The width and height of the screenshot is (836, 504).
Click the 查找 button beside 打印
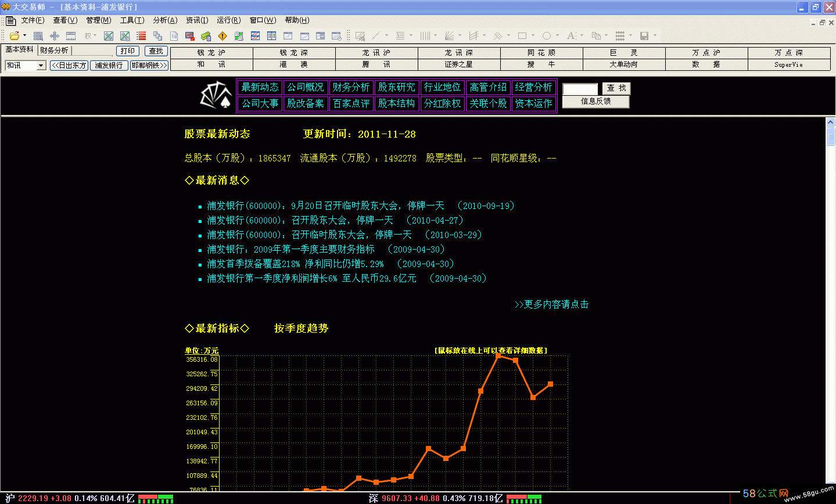[156, 51]
